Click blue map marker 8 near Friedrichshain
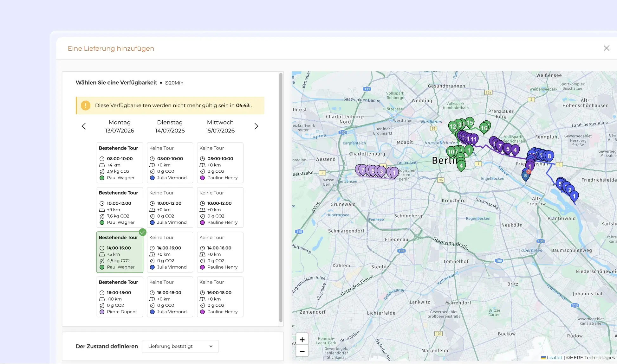 (x=549, y=156)
